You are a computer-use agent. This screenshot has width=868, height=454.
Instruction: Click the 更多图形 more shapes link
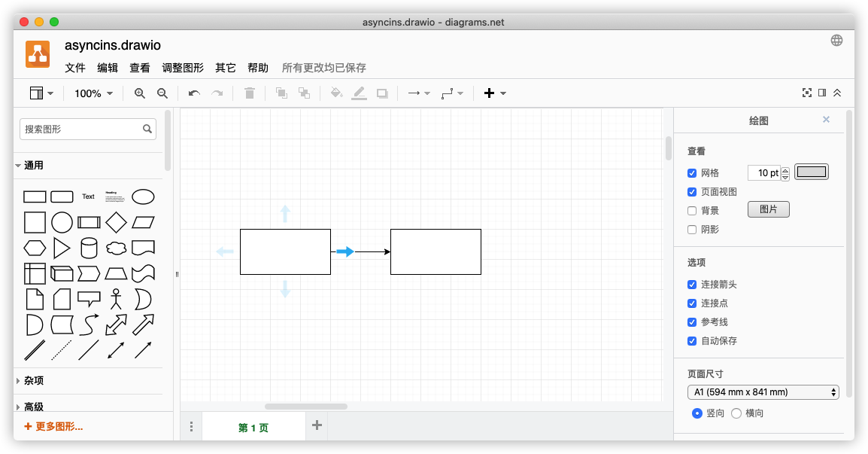pos(53,426)
